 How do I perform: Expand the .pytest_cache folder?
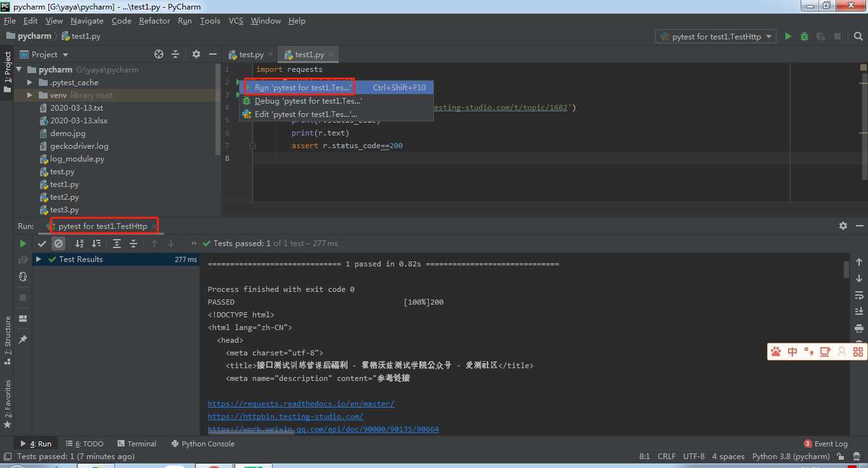(29, 83)
